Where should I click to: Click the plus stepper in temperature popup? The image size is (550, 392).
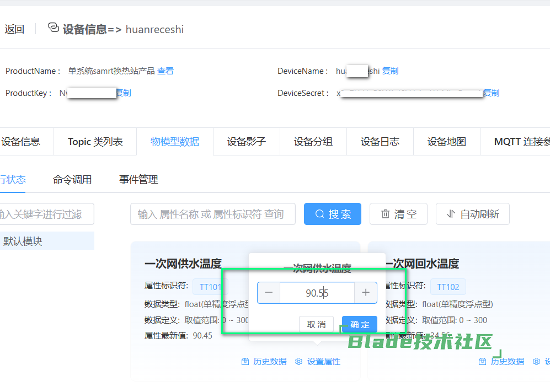pyautogui.click(x=365, y=293)
